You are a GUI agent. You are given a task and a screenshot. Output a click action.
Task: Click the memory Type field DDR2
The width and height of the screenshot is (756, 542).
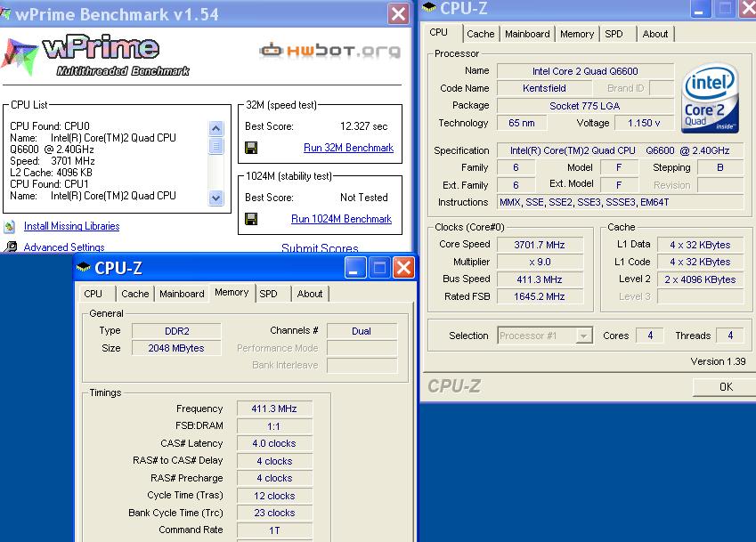coord(176,331)
